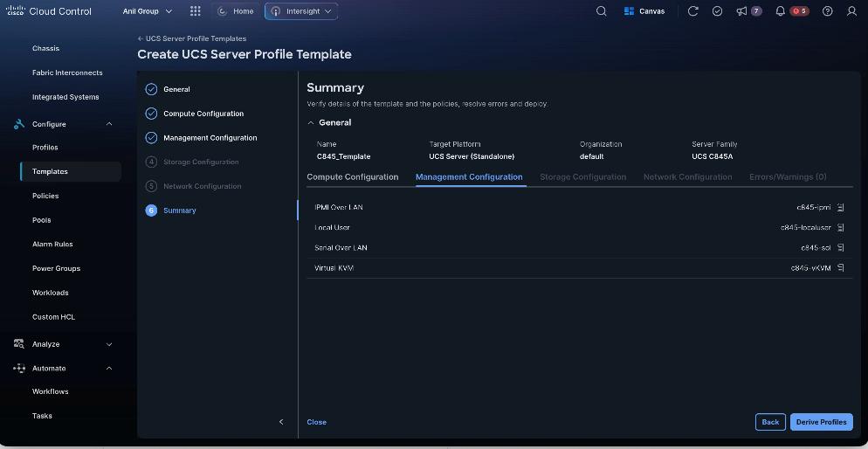Image resolution: width=868 pixels, height=449 pixels.
Task: Click the Virtual KVM row label
Action: [334, 268]
